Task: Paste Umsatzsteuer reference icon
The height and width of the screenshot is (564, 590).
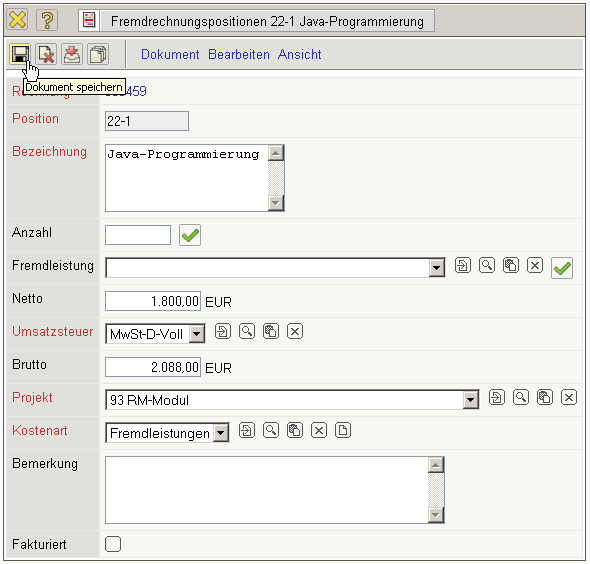Action: pos(271,331)
